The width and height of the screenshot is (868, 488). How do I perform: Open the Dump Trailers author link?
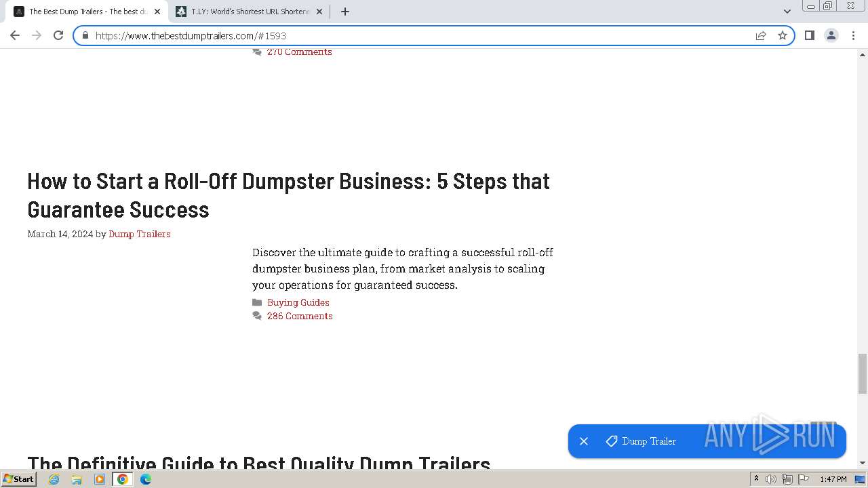[140, 234]
